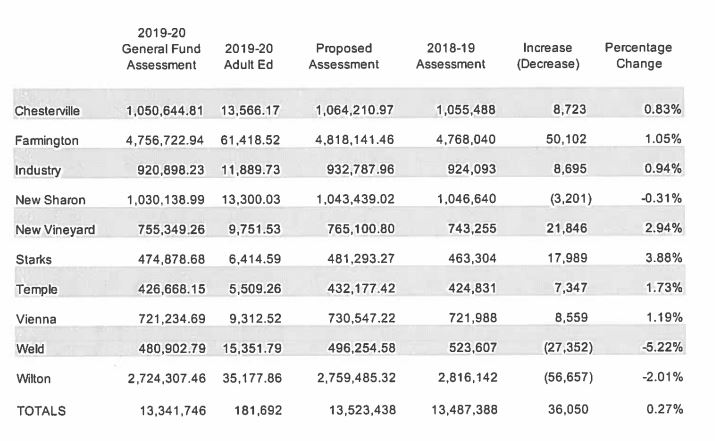Click the Industry row label
Viewport: 715px width, 441px height.
tap(36, 170)
